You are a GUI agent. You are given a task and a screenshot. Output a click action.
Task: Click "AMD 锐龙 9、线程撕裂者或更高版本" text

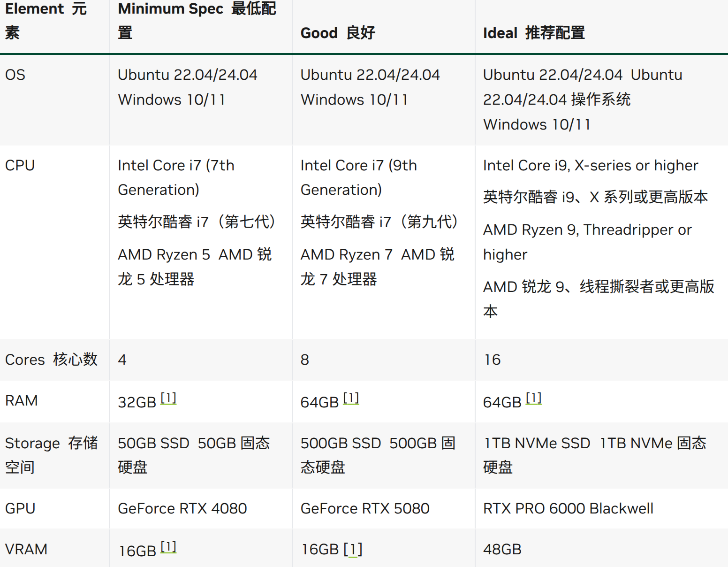click(599, 299)
